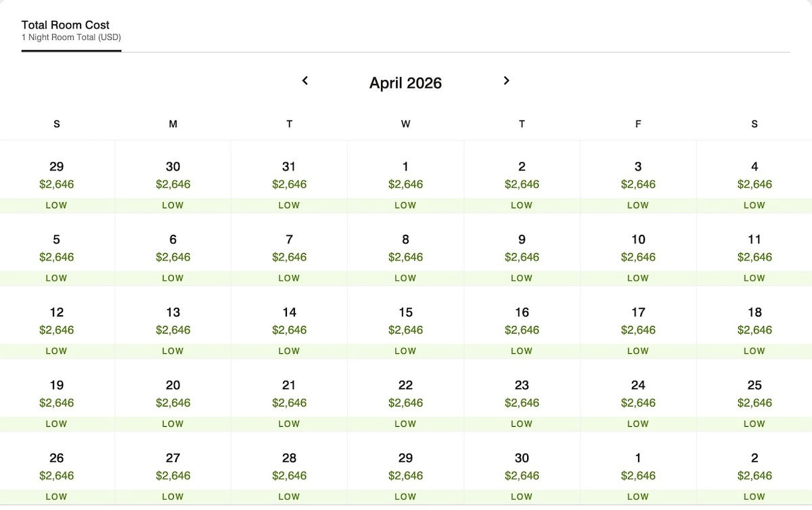Select April 8 Wednesday date
812x510 pixels.
tap(405, 250)
